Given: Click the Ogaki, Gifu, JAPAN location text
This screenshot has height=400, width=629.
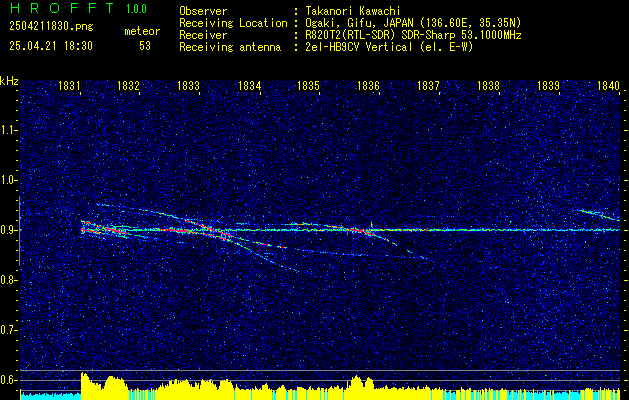Looking at the screenshot, I should click(413, 23).
